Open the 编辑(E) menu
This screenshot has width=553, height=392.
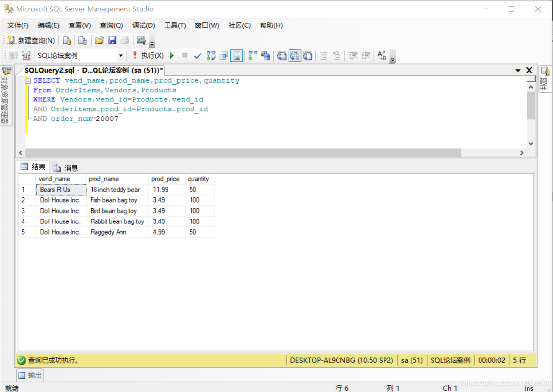tap(48, 25)
